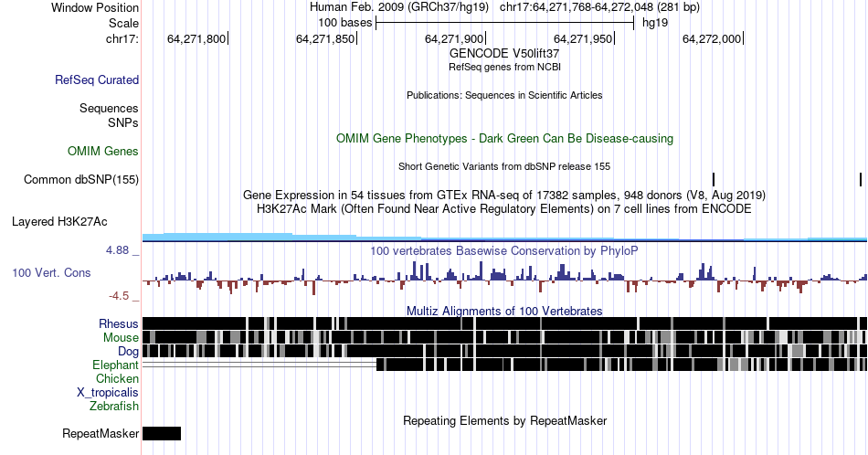
Task: Click Repeating Elements by RepeatMasker title
Action: [x=504, y=420]
